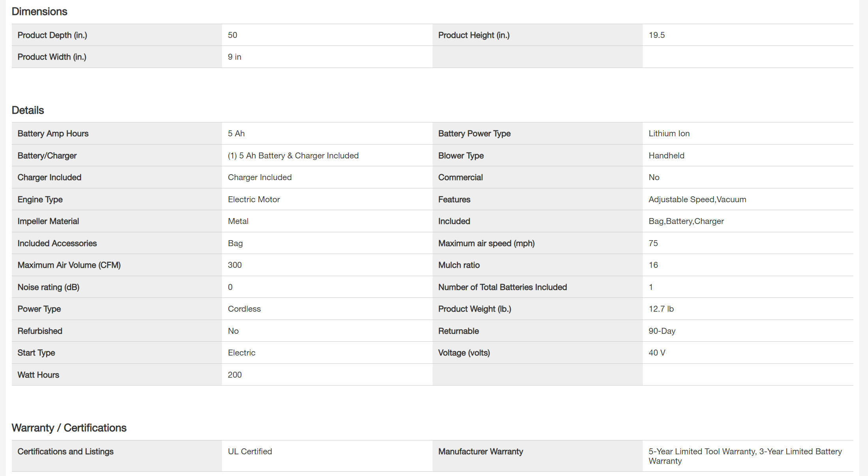Viewport: 868px width, 476px height.
Task: Click the Maximum Air Volume (CFM) label
Action: point(69,265)
